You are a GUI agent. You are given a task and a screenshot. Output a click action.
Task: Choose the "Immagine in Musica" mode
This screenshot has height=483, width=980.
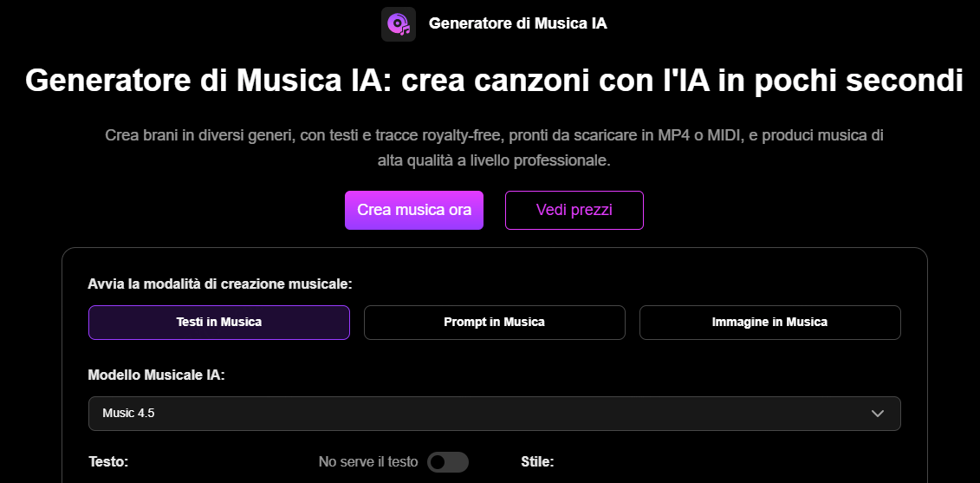pyautogui.click(x=769, y=322)
